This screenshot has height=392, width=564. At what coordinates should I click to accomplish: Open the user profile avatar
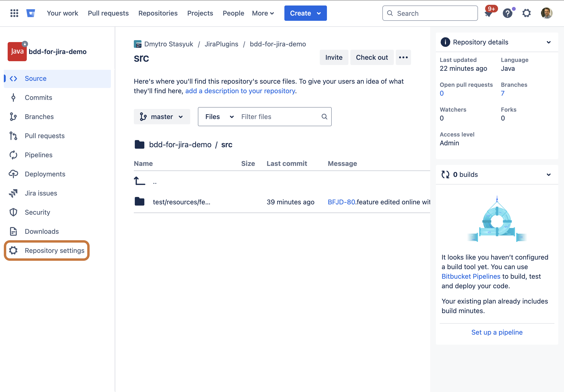(x=547, y=13)
